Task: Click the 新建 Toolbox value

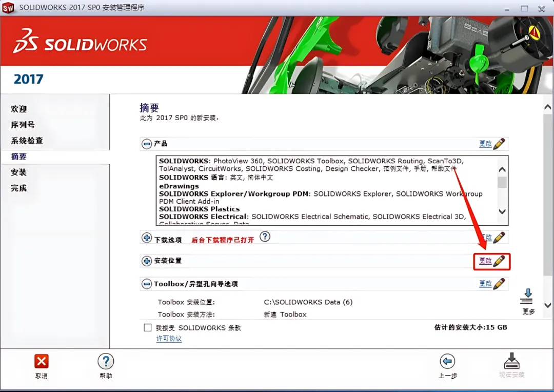Action: point(285,314)
